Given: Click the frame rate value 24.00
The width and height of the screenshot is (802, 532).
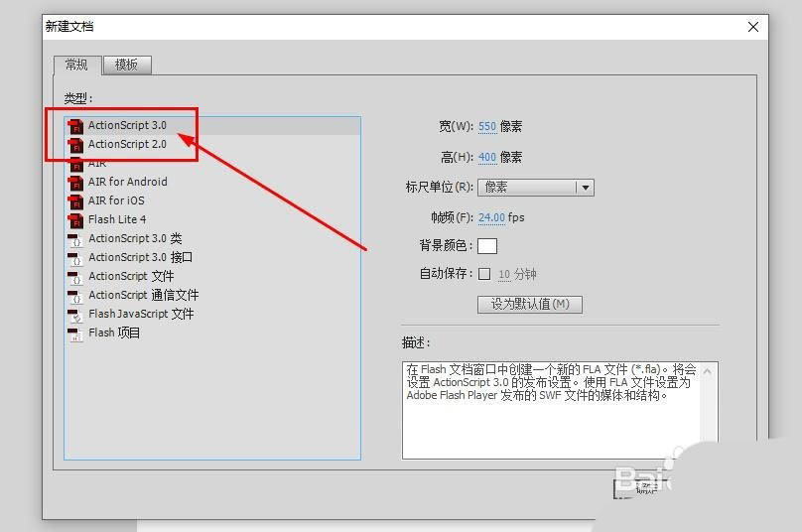Looking at the screenshot, I should (491, 218).
